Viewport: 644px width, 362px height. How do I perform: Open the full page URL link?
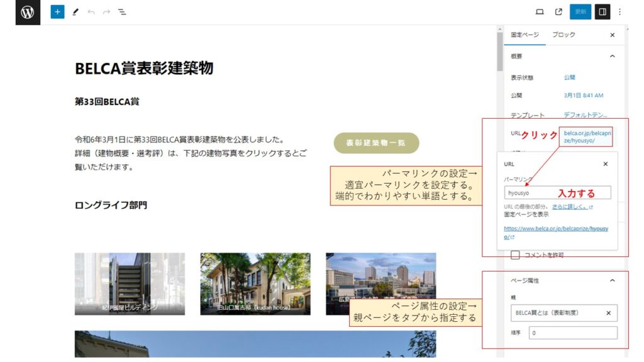coord(556,233)
